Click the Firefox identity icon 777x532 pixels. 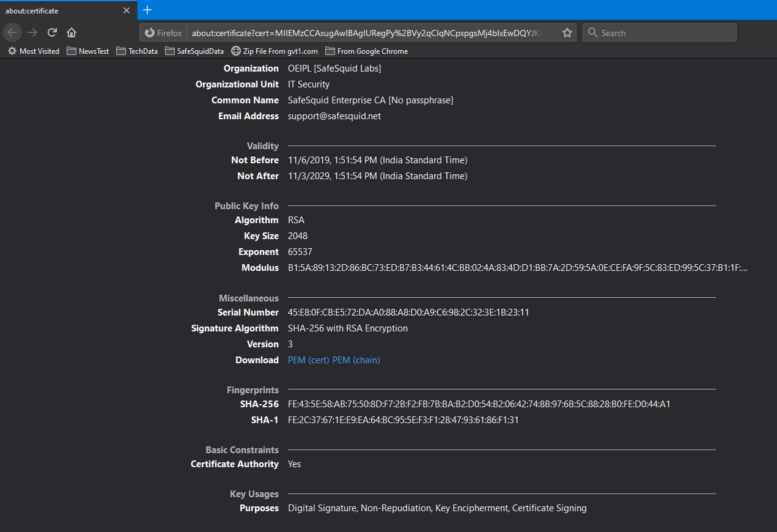point(163,33)
